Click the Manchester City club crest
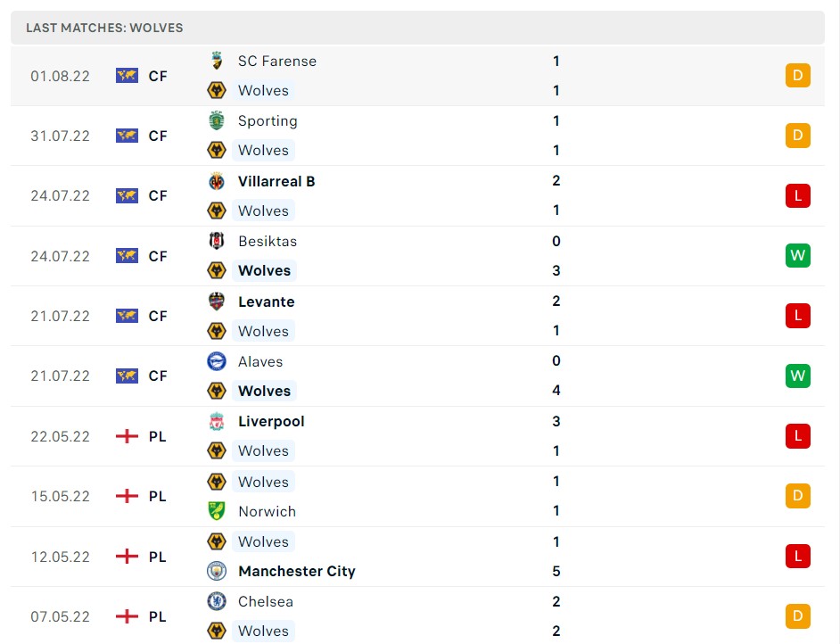Image resolution: width=840 pixels, height=644 pixels. point(216,571)
